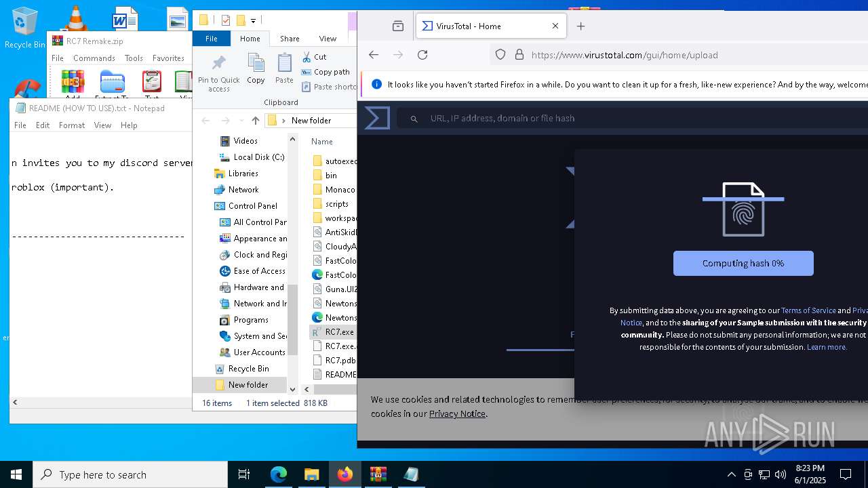The width and height of the screenshot is (868, 488).
Task: Click the Test icon in WinRAR toolbar
Action: 152,82
